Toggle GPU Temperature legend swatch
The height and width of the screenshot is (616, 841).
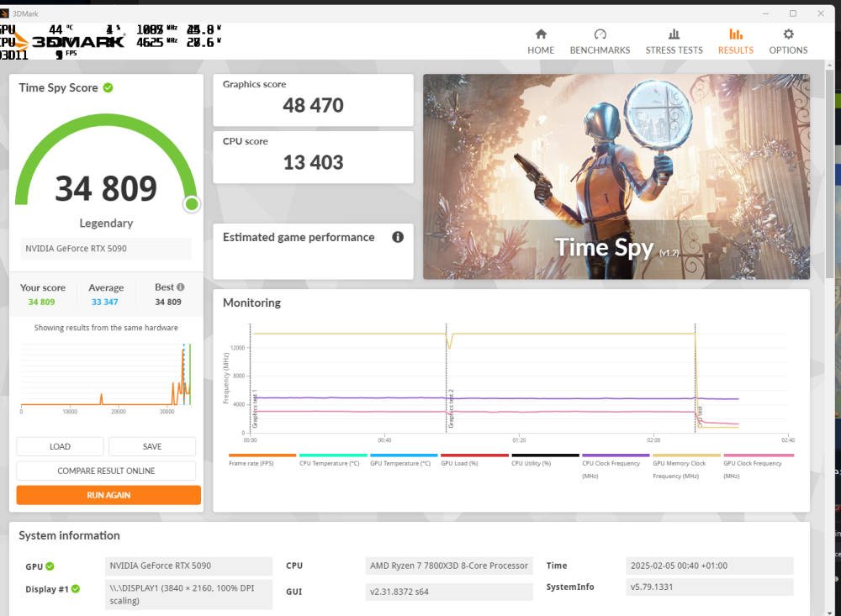pyautogui.click(x=404, y=455)
